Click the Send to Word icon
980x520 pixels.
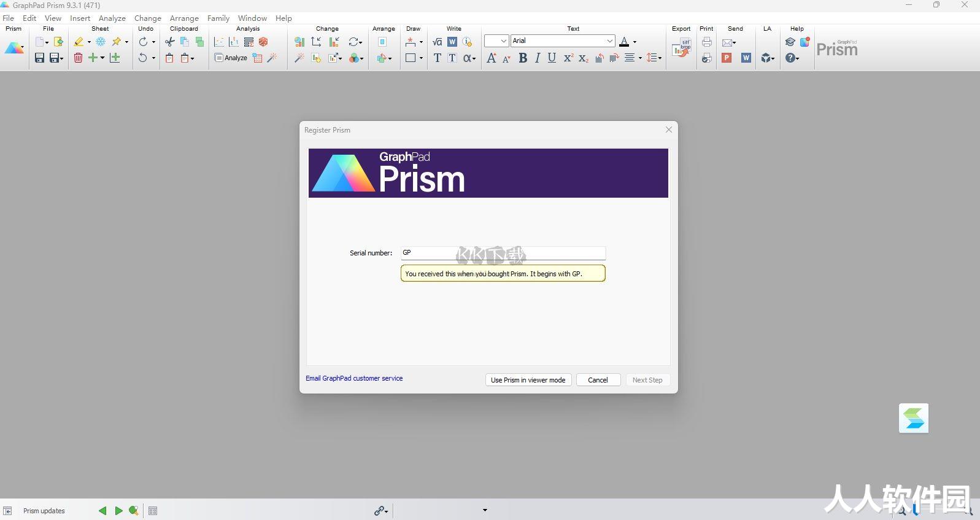(746, 58)
